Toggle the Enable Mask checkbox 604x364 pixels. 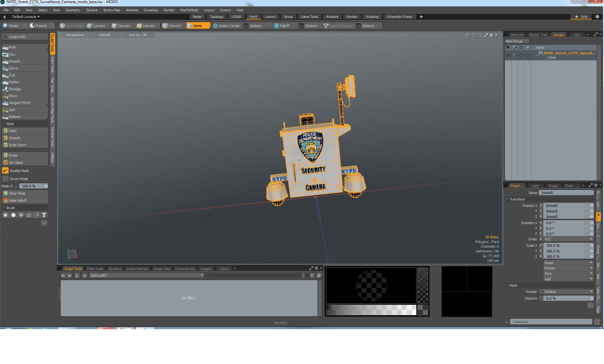[5, 171]
